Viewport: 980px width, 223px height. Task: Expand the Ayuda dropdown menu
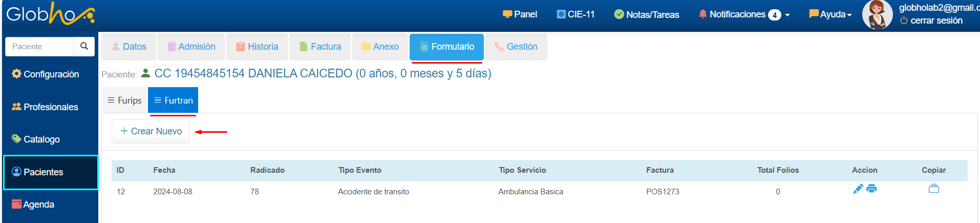tap(830, 14)
